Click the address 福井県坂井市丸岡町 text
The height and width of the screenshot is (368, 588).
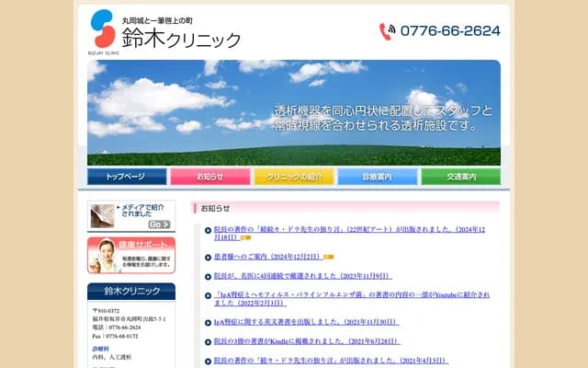129,319
